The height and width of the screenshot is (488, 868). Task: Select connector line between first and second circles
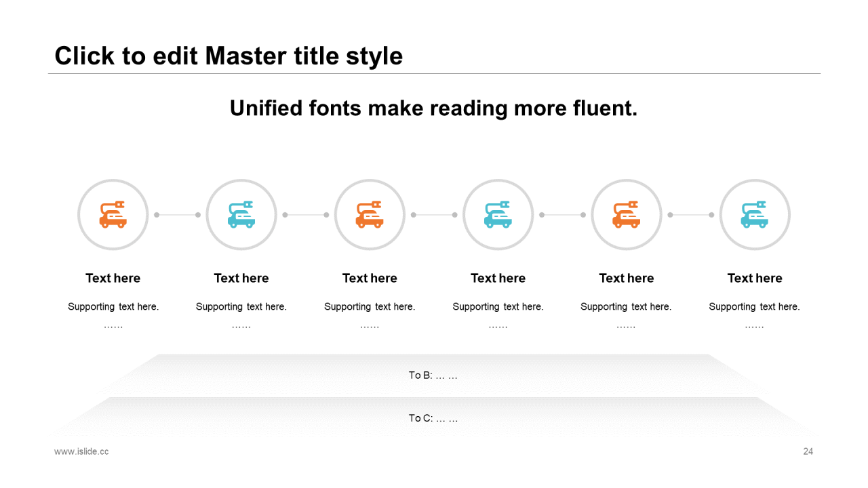(177, 215)
